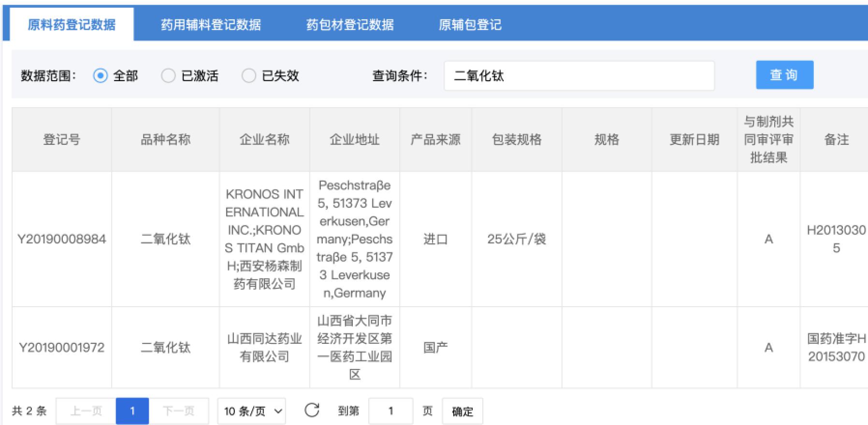Switch to 原辅包登记 tab
The height and width of the screenshot is (425, 868).
(x=470, y=25)
